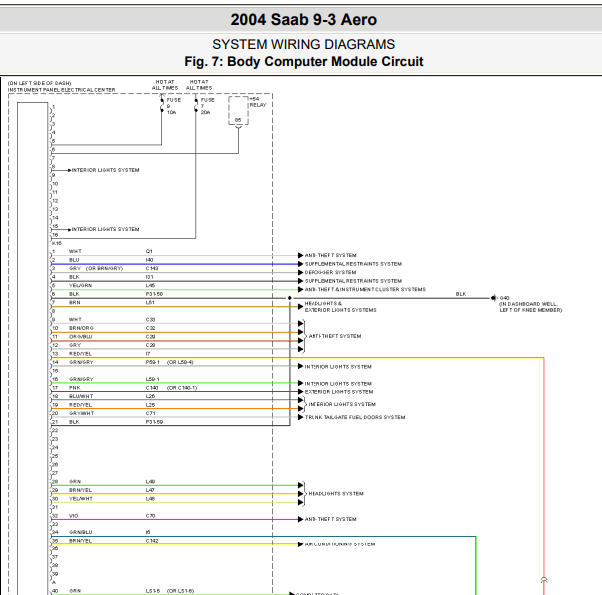Select the "ORG/BLU" wire color label
602x595 pixels.
click(x=81, y=337)
